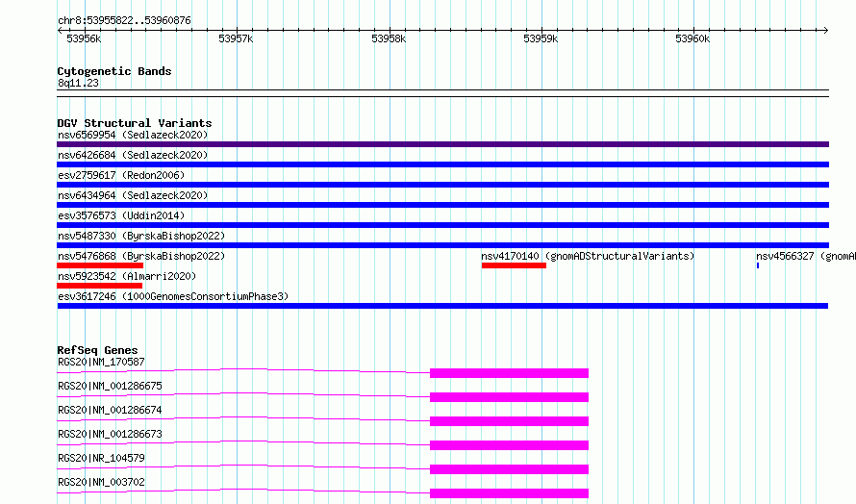Open RGS20|NR_104579 transcript label

101,458
